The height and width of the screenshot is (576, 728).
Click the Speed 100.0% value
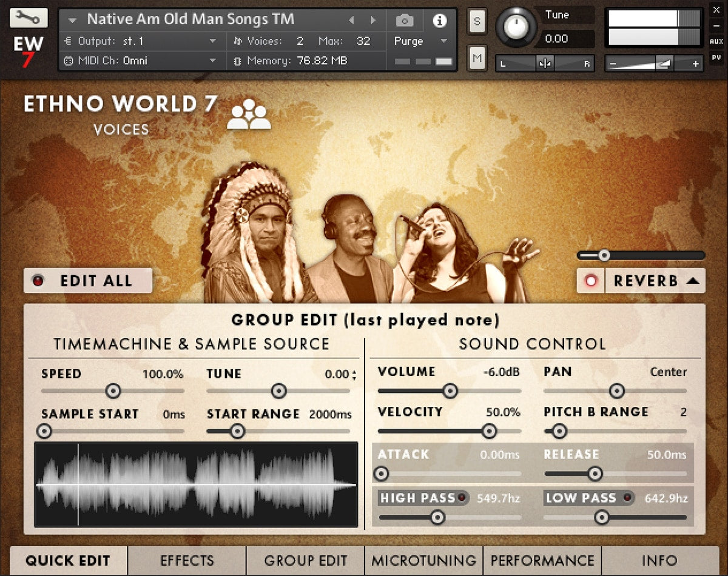click(163, 375)
